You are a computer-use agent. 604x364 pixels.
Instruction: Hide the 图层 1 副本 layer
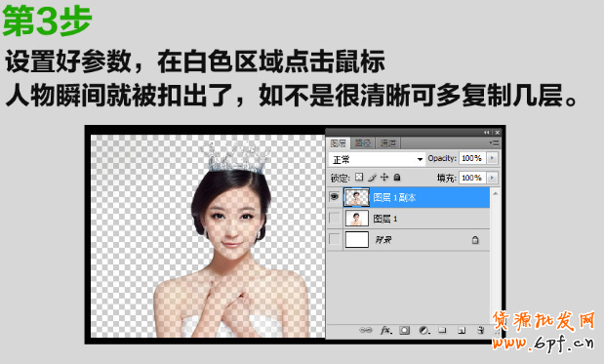(x=334, y=197)
